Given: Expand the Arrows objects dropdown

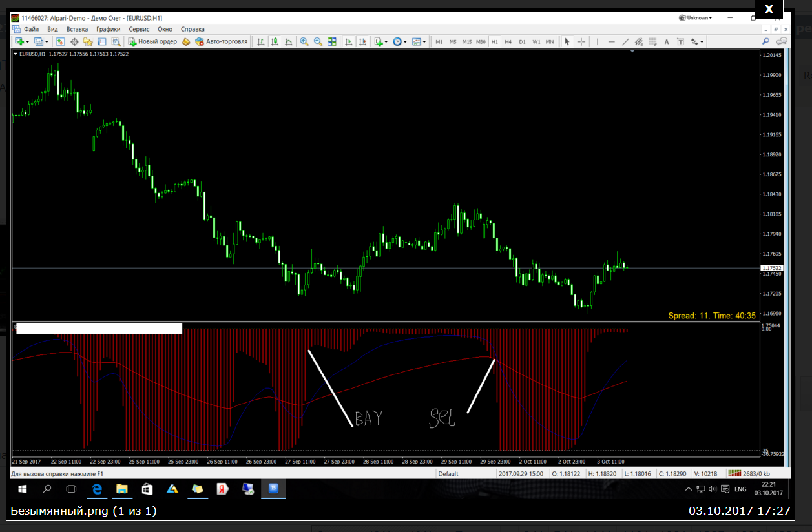Looking at the screenshot, I should click(702, 41).
